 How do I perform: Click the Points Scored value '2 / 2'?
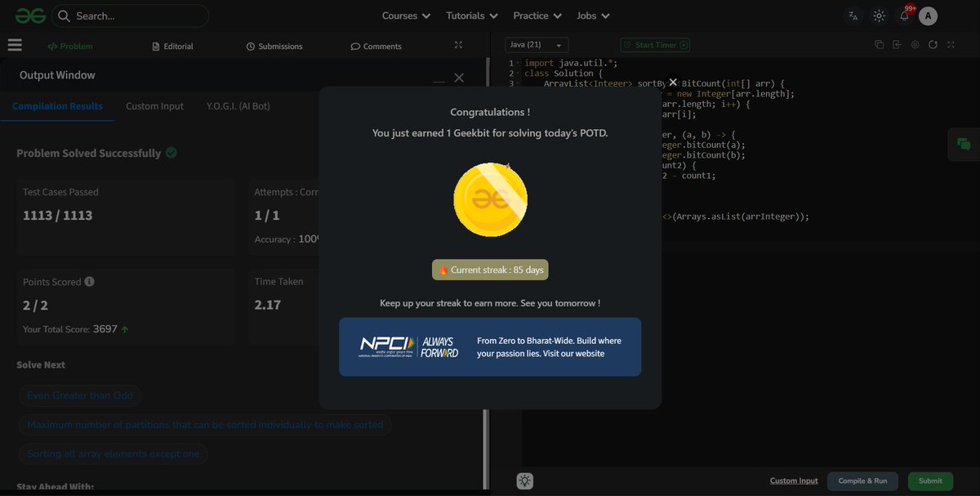click(x=35, y=306)
